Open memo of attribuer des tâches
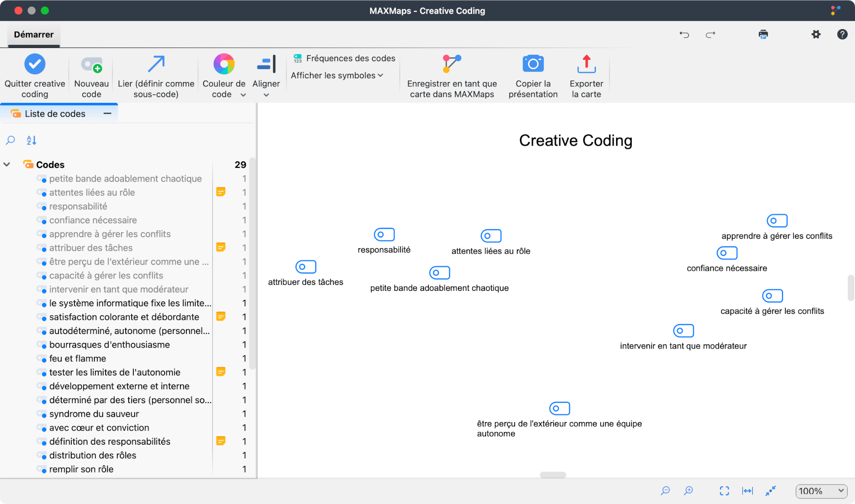Image resolution: width=855 pixels, height=504 pixels. click(221, 247)
